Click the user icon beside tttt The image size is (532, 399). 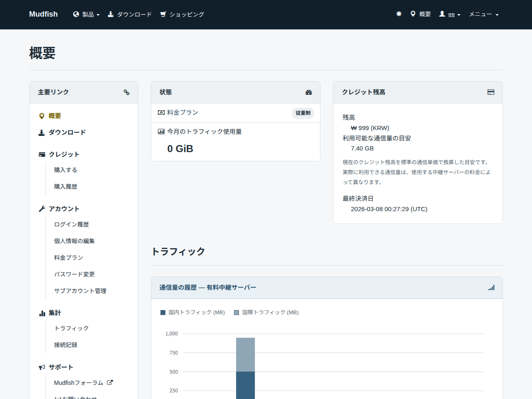coord(442,14)
